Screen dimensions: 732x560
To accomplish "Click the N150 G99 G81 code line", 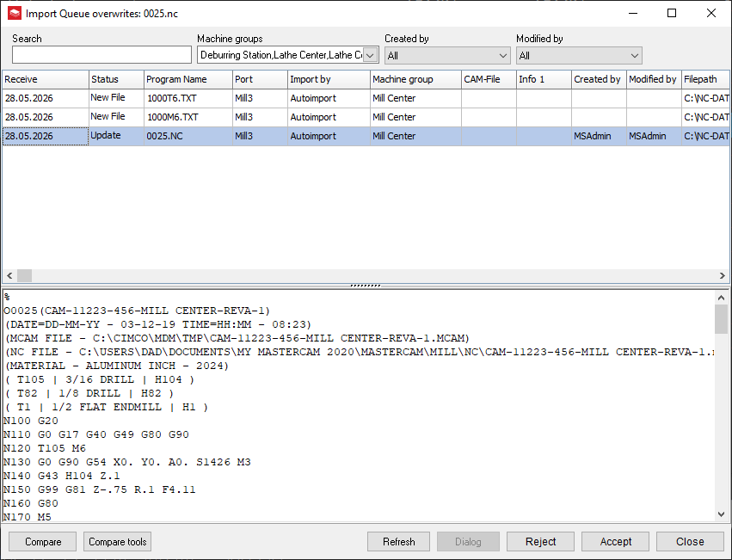I will click(x=100, y=489).
